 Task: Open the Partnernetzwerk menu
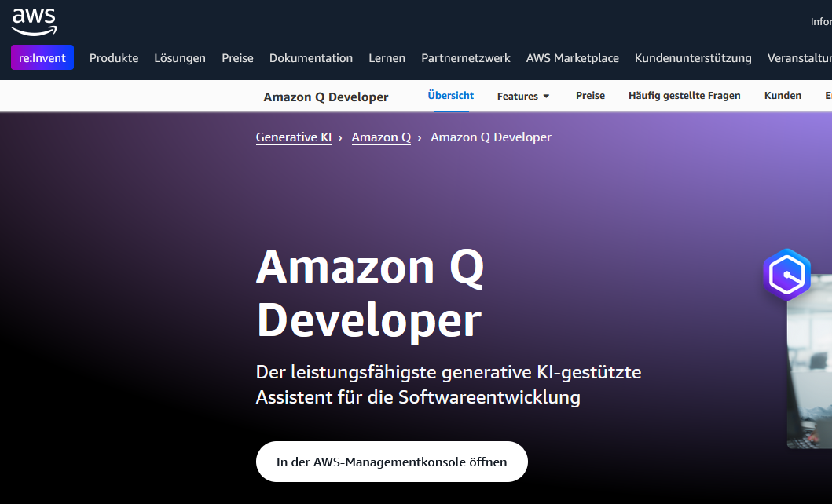click(x=466, y=58)
